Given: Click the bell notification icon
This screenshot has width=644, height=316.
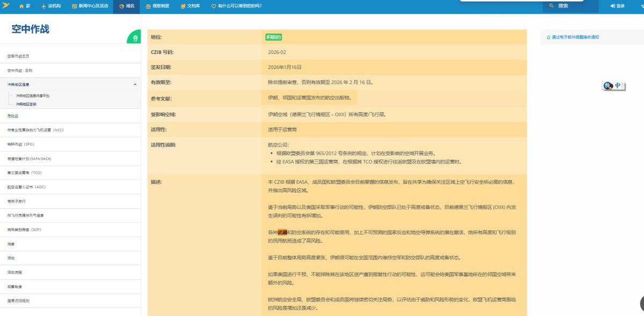Looking at the screenshot, I should point(548,37).
